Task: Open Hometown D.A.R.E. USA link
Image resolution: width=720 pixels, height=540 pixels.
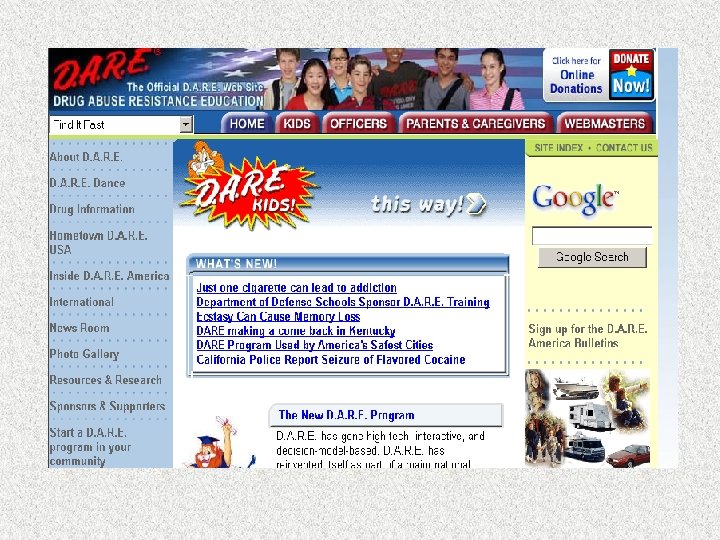Action: click(98, 242)
